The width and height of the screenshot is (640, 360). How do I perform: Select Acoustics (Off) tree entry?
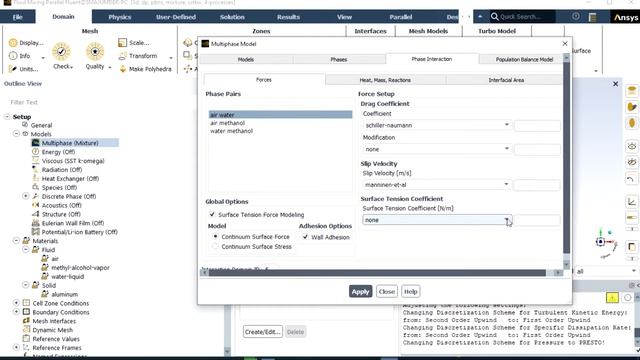click(62, 205)
